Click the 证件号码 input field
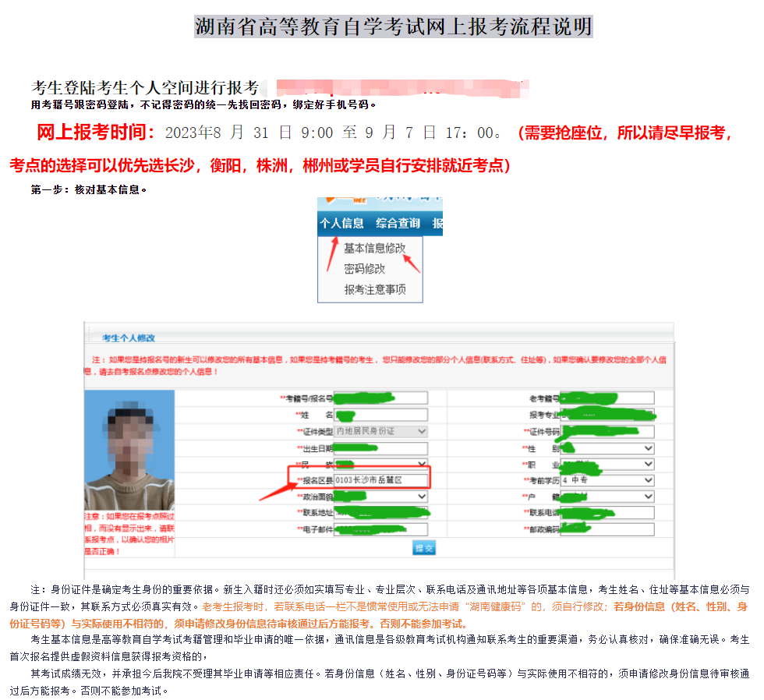The height and width of the screenshot is (700, 764). pos(607,432)
